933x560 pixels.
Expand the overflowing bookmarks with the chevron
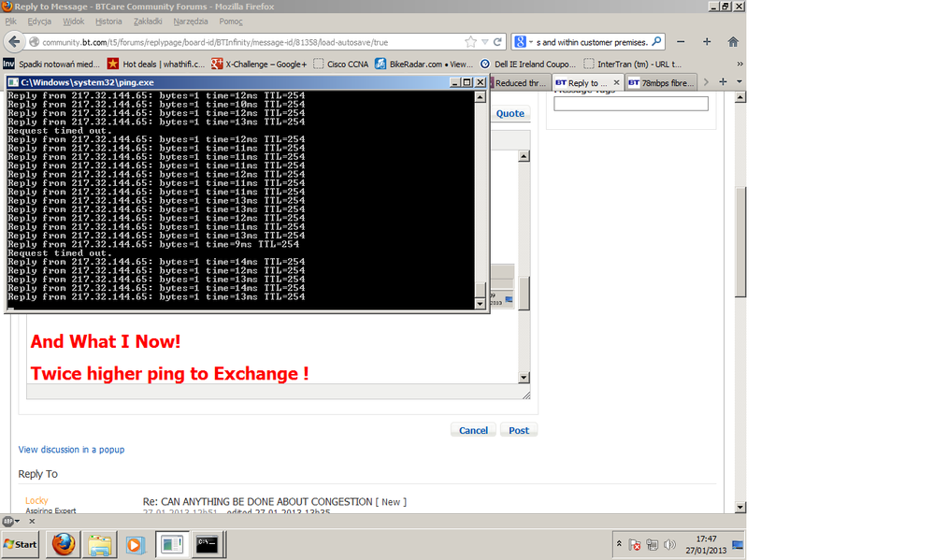[x=739, y=64]
